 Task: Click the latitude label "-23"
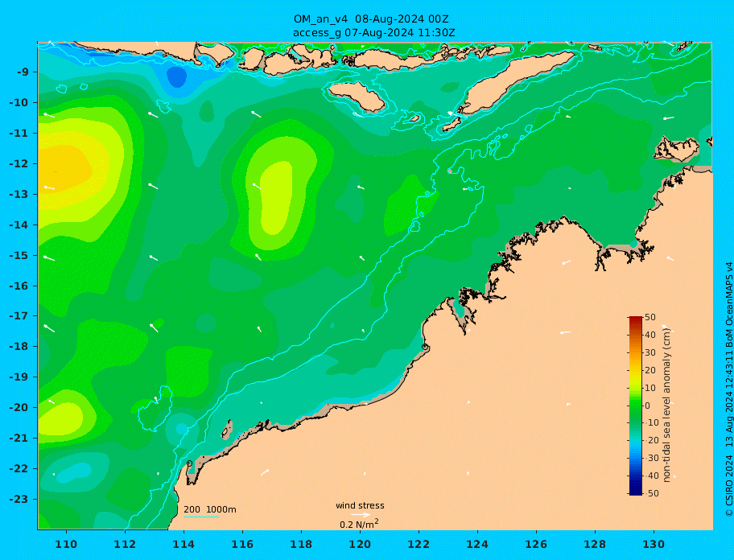point(19,499)
